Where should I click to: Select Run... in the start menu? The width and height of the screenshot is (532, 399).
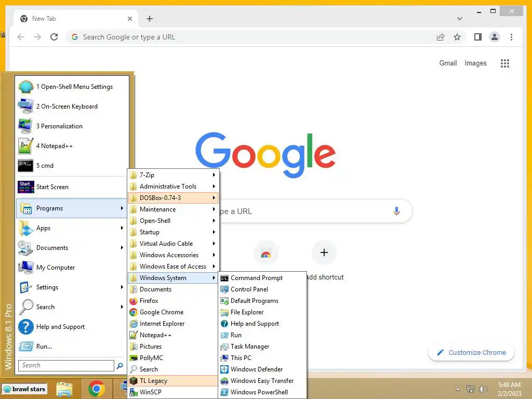[x=73, y=347]
